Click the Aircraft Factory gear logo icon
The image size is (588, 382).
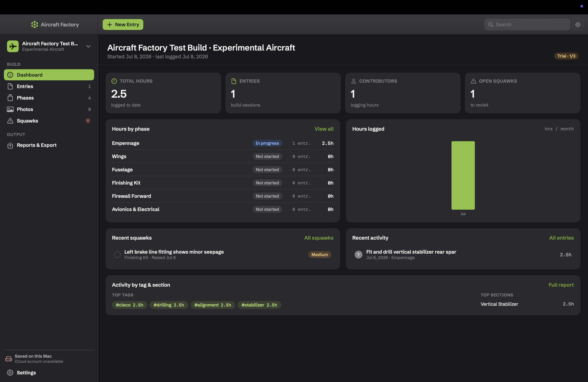coord(35,25)
